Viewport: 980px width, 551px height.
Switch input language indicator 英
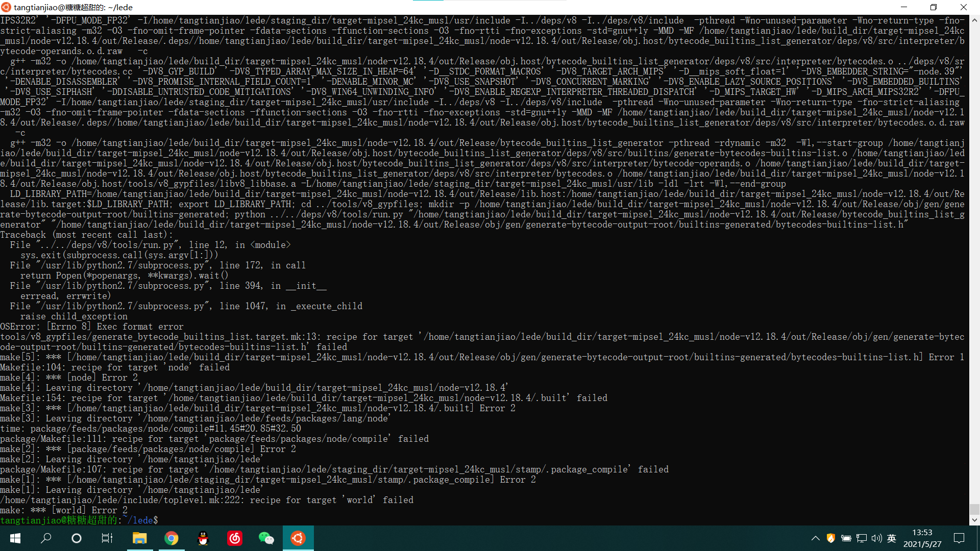(892, 538)
